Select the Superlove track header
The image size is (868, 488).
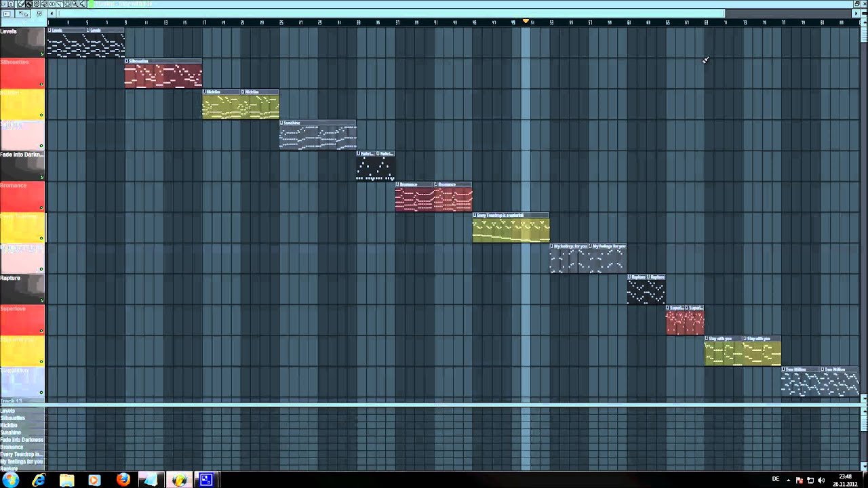22,320
